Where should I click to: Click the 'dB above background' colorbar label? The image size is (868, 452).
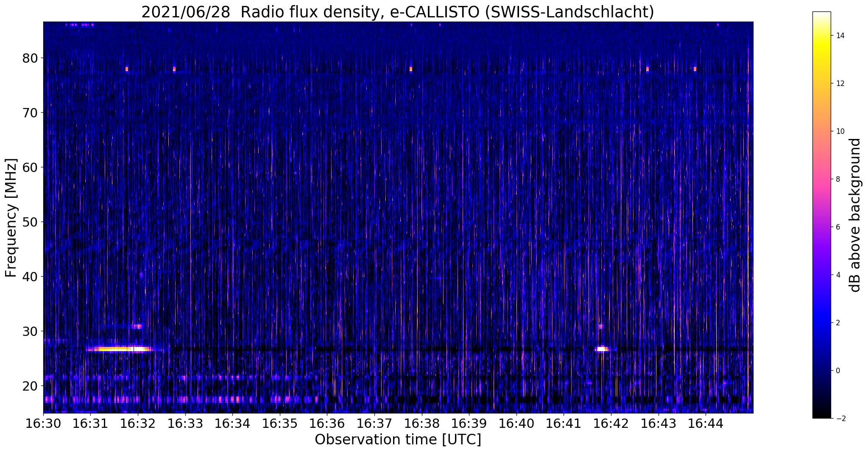855,215
